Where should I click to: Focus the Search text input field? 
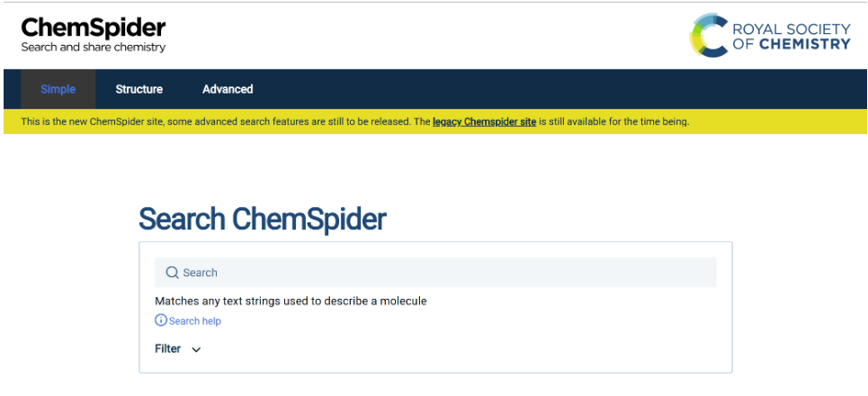pyautogui.click(x=435, y=273)
